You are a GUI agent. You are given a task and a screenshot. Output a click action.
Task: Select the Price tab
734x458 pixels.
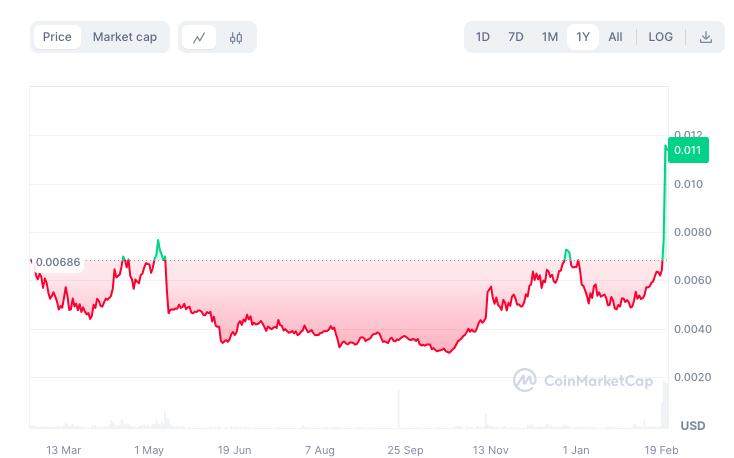[57, 37]
